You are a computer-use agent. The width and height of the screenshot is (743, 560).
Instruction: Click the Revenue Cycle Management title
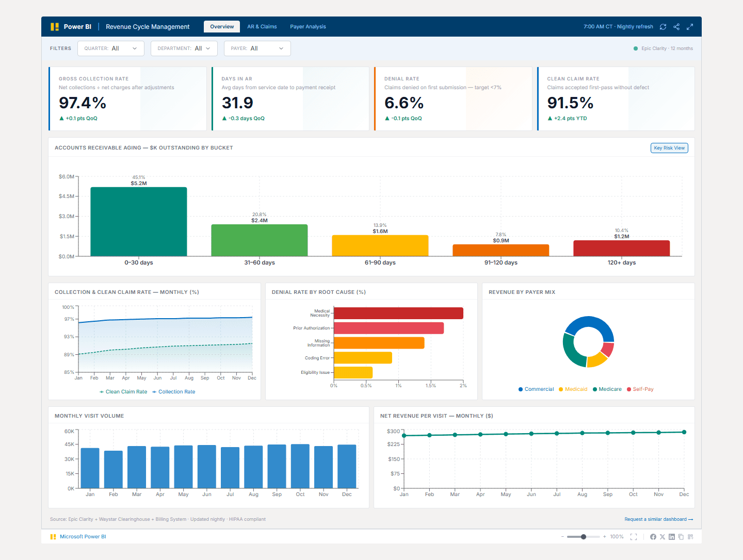(x=148, y=27)
